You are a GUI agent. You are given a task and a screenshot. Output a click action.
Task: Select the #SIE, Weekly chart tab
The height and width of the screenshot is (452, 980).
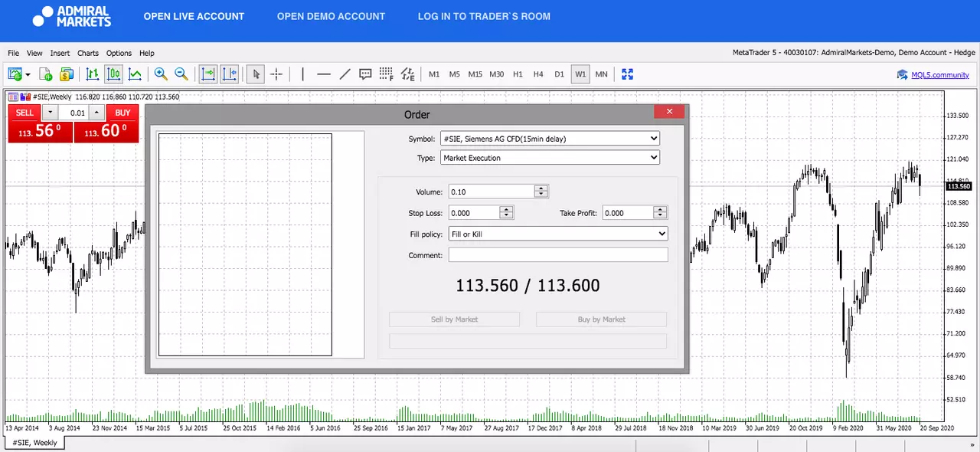(34, 443)
